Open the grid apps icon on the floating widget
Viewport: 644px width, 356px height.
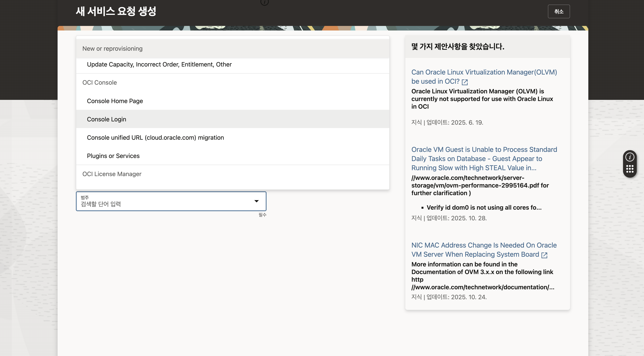click(630, 169)
